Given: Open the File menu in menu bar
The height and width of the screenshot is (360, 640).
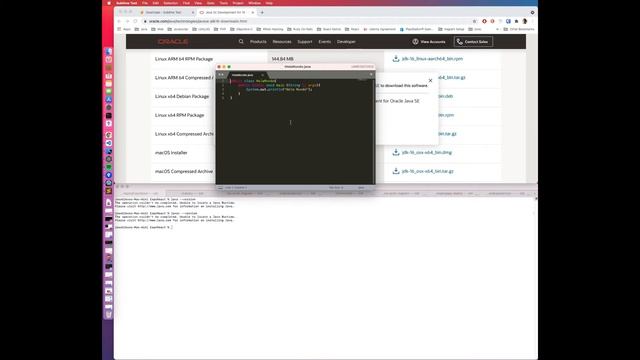Looking at the screenshot, I should click(145, 3).
